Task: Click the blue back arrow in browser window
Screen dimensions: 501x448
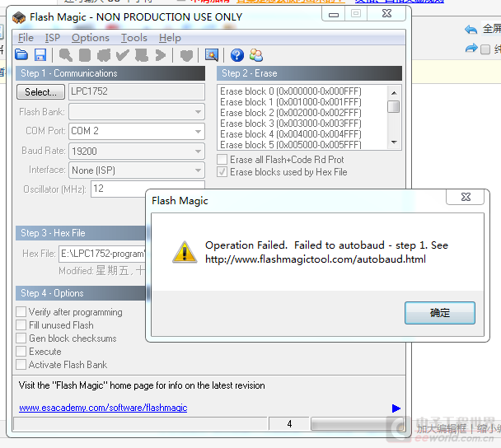Action: [x=471, y=30]
